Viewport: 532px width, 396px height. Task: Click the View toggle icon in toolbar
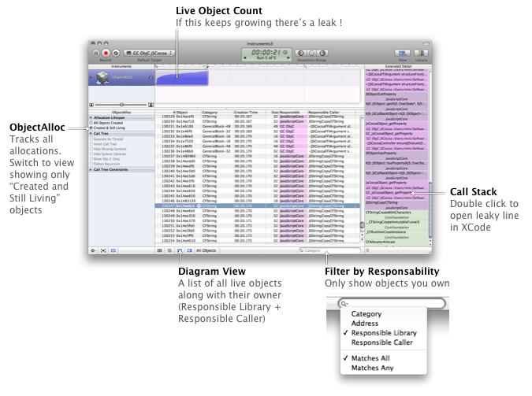tap(404, 53)
